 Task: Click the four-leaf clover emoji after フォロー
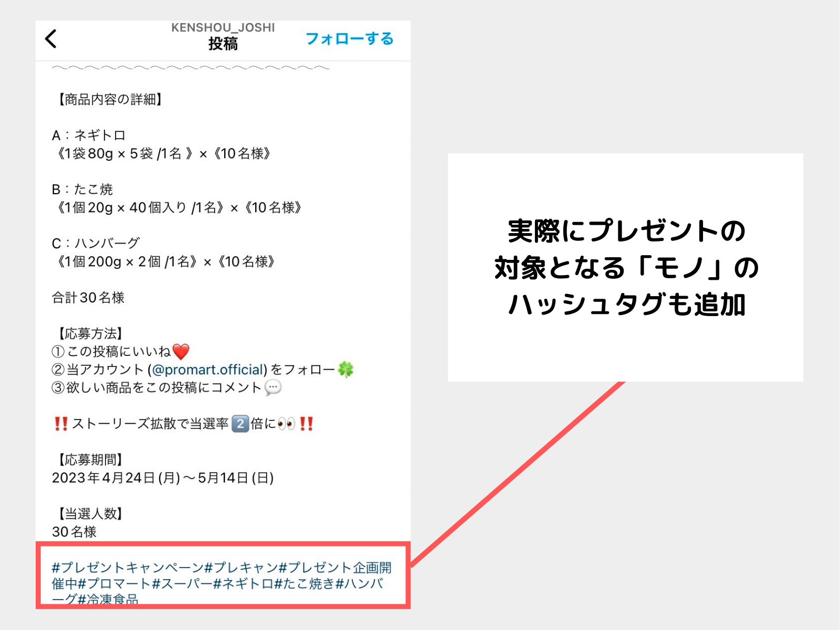(x=345, y=370)
